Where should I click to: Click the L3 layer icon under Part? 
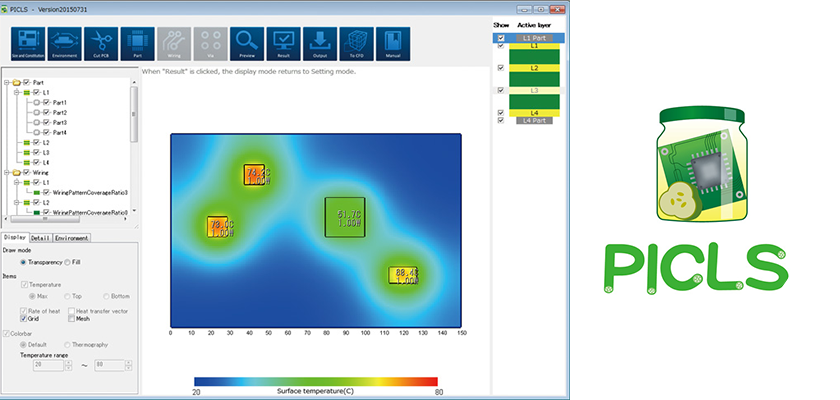pyautogui.click(x=27, y=153)
